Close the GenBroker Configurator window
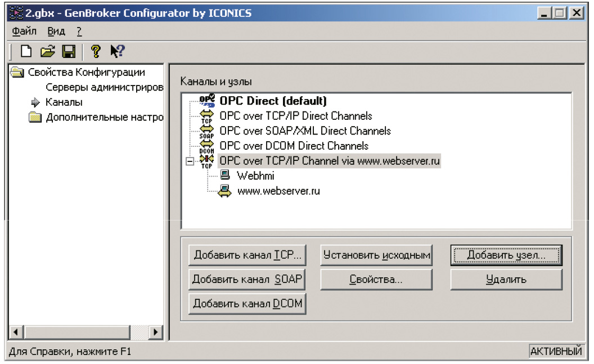 (577, 14)
